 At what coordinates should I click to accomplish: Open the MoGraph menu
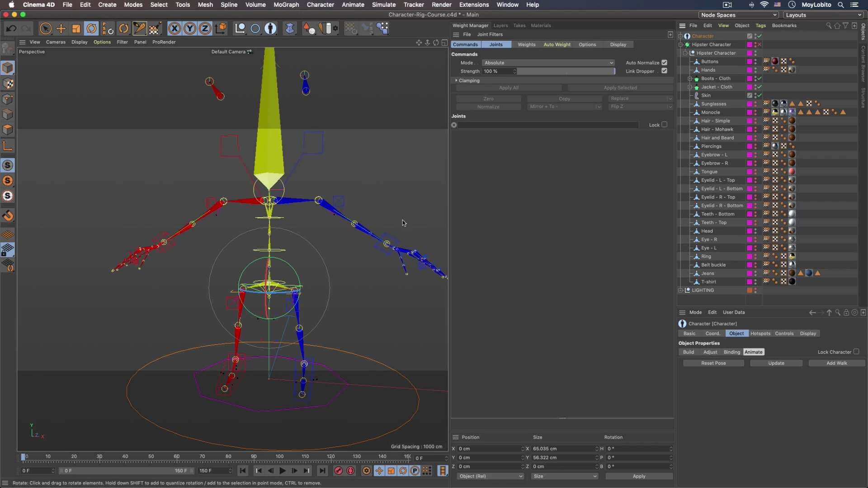[285, 5]
